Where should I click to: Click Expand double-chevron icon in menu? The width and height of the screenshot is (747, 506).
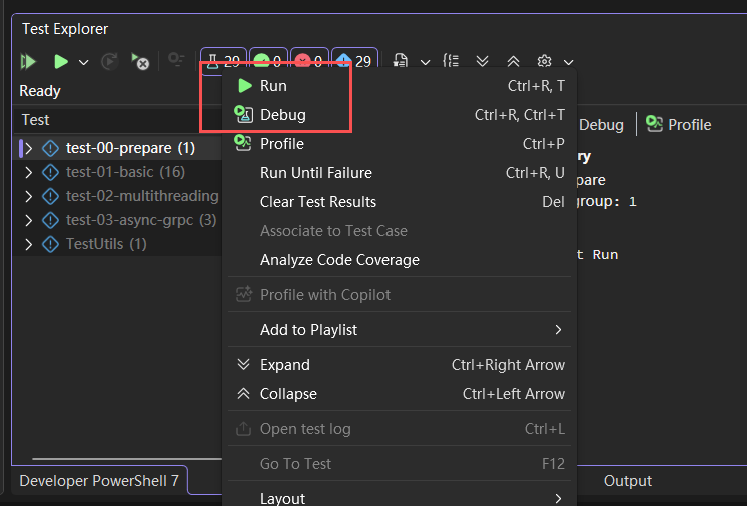[243, 364]
